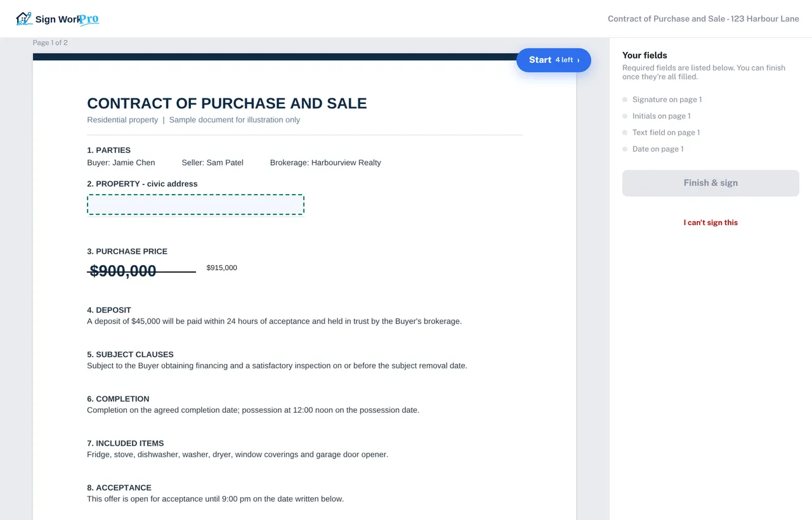Click the Your fields panel heading

pyautogui.click(x=645, y=55)
